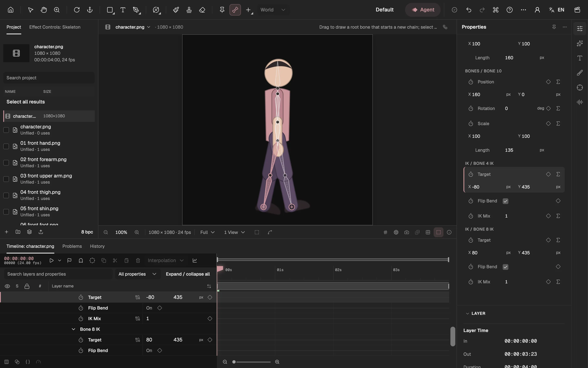Select the Eraser tool

(x=202, y=10)
